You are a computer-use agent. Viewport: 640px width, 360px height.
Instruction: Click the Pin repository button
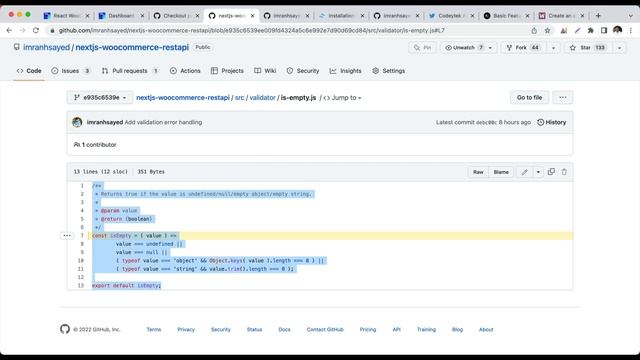(x=422, y=48)
